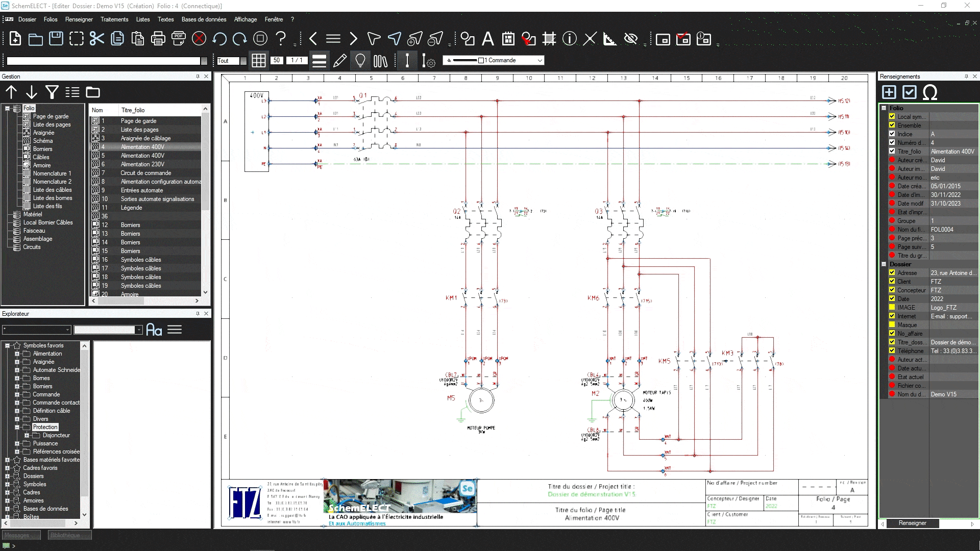The height and width of the screenshot is (551, 980).
Task: Open the '1 Commande' line type dropdown
Action: pos(540,61)
